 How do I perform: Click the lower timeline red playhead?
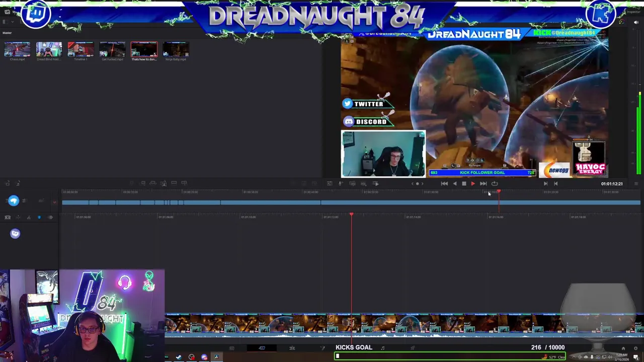click(x=351, y=215)
